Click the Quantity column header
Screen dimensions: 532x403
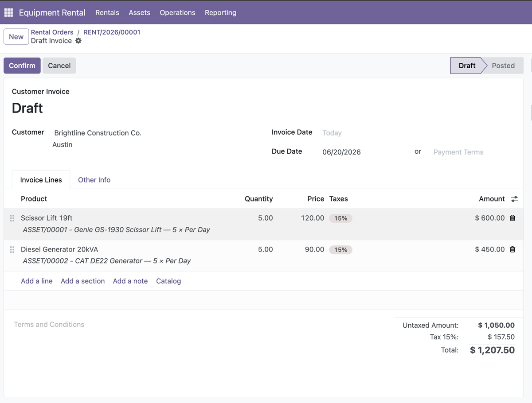tap(259, 199)
